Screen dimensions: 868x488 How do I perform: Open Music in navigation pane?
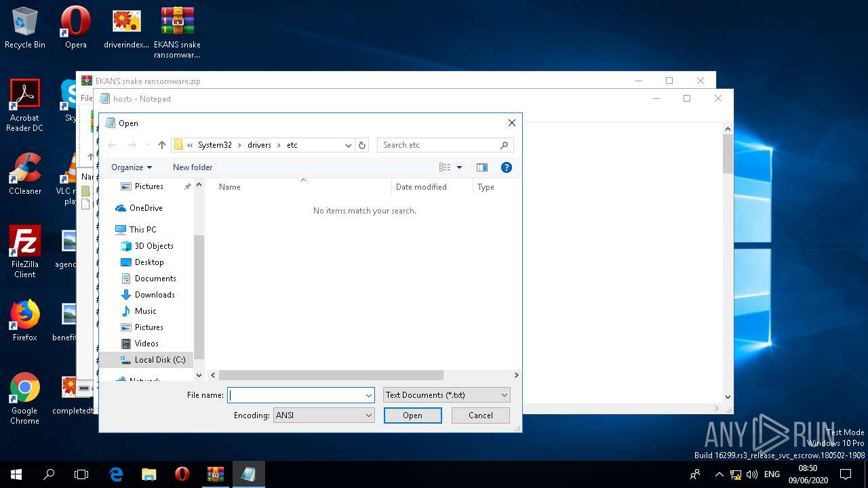145,311
